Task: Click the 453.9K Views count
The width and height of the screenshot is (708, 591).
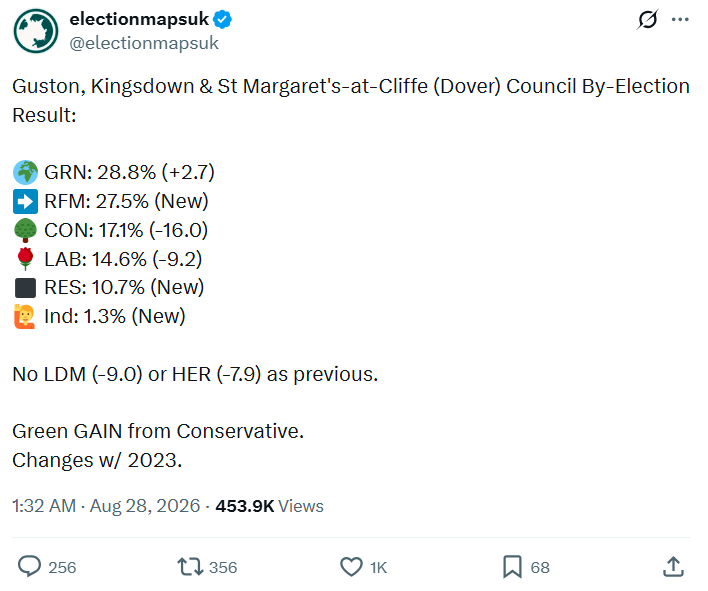Action: point(270,506)
